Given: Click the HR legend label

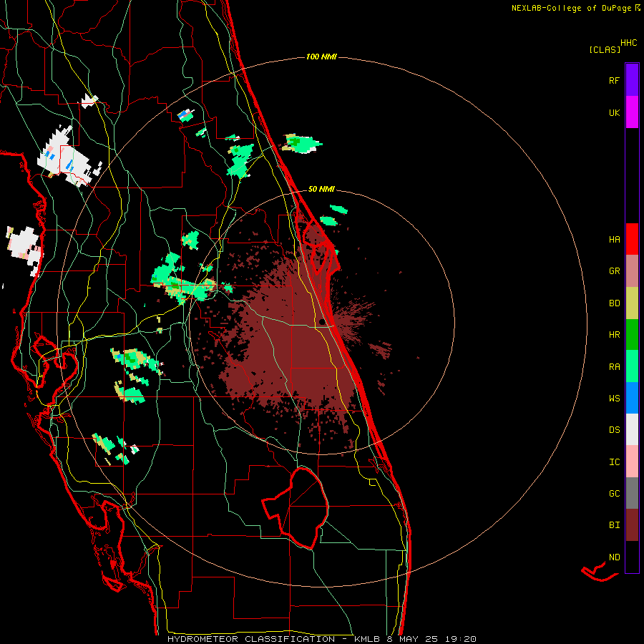Looking at the screenshot, I should coord(614,335).
